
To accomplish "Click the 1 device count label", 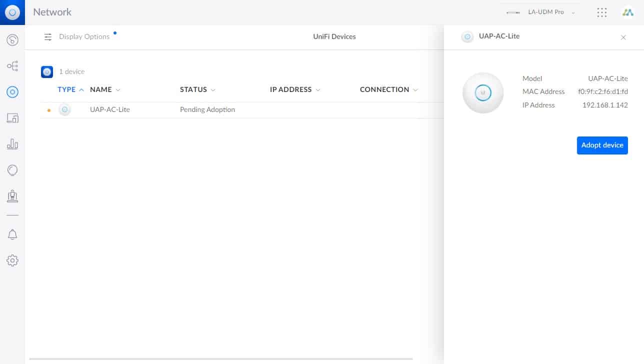I will tap(72, 72).
